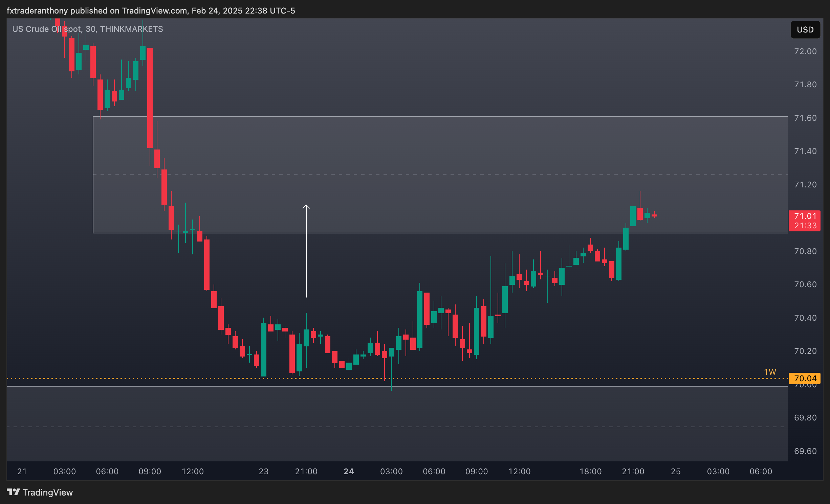Click the published header text by fxtraderanthony

point(151,11)
